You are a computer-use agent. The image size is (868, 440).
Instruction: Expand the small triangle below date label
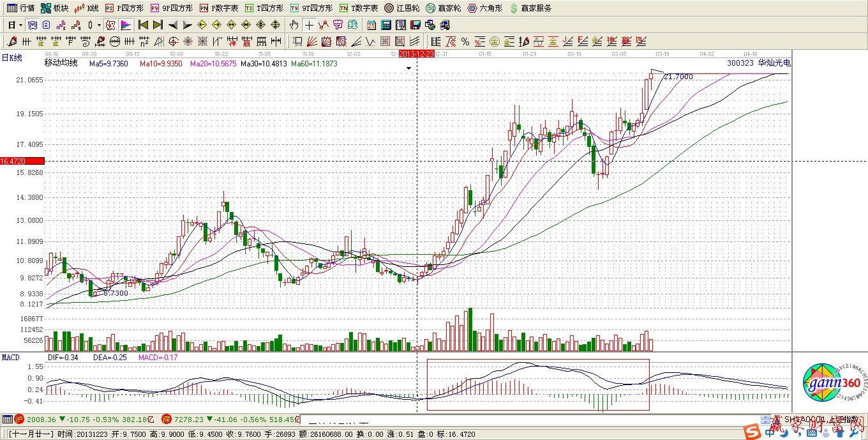pyautogui.click(x=409, y=67)
